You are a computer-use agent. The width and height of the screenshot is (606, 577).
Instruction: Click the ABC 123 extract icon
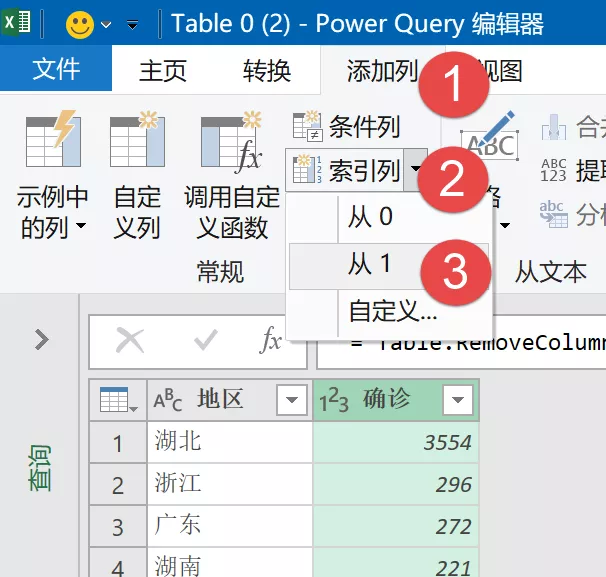pos(553,170)
